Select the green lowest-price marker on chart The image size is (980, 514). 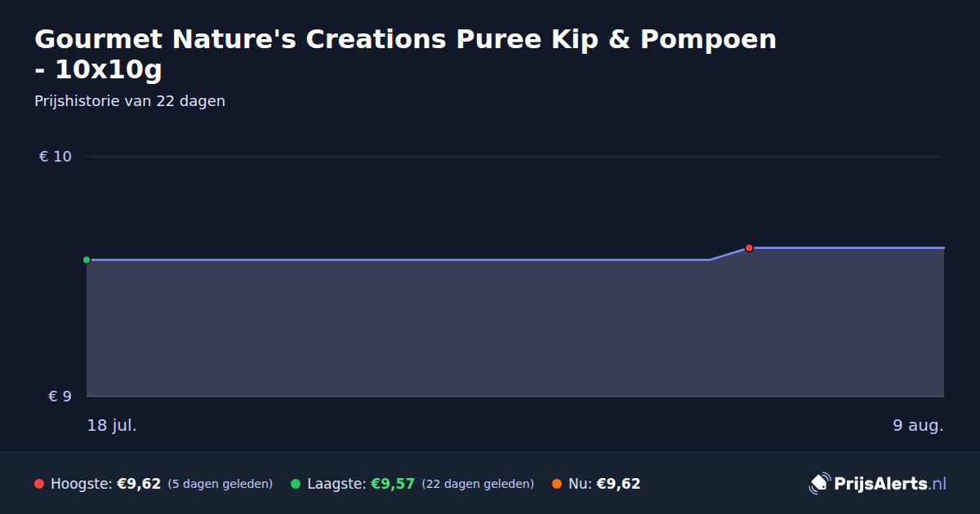coord(87,259)
